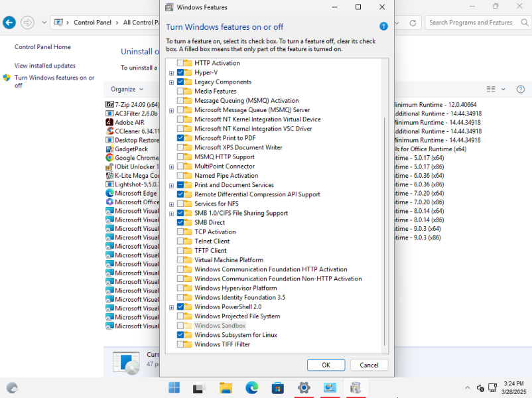Open the Organize menu

127,90
